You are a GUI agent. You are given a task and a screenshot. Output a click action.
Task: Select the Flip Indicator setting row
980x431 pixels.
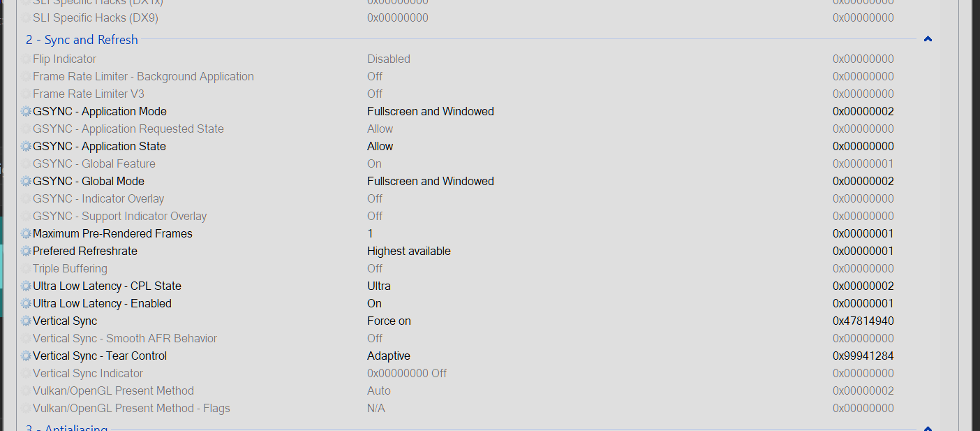coord(64,59)
